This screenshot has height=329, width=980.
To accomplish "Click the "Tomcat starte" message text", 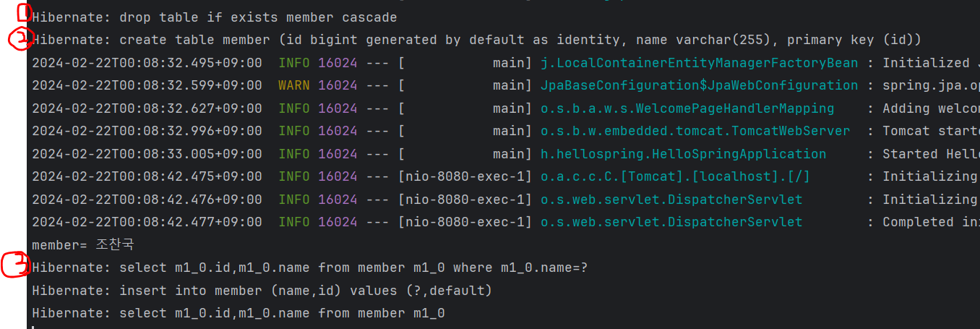I will coord(931,131).
